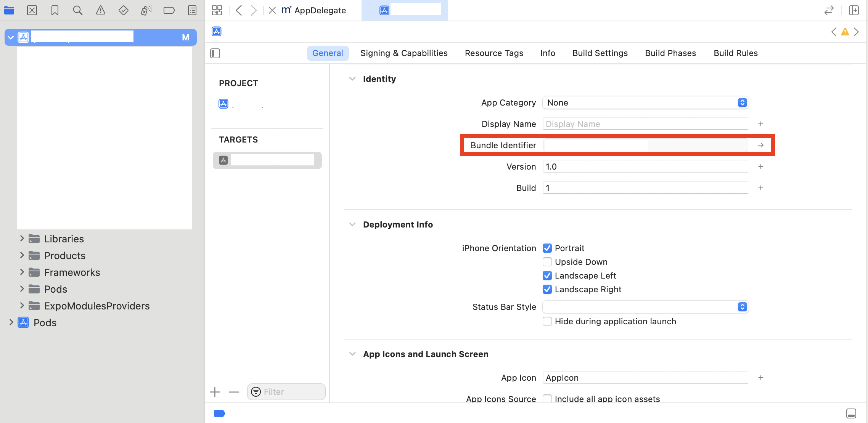The image size is (868, 423).
Task: Click the related items grid icon
Action: (217, 10)
